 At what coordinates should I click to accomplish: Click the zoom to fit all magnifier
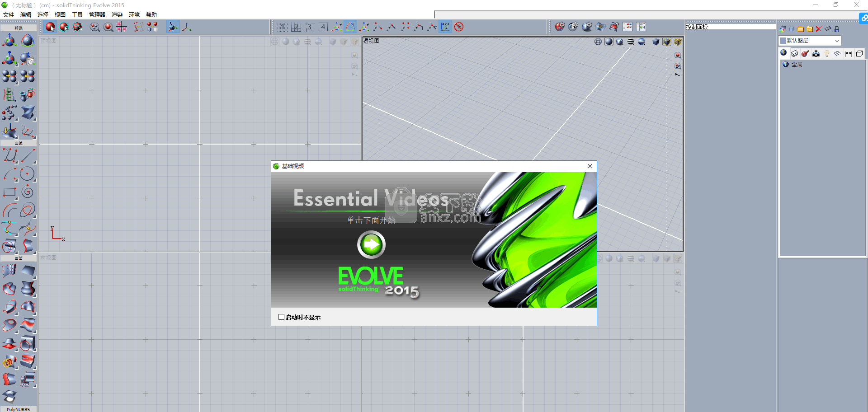click(x=94, y=27)
